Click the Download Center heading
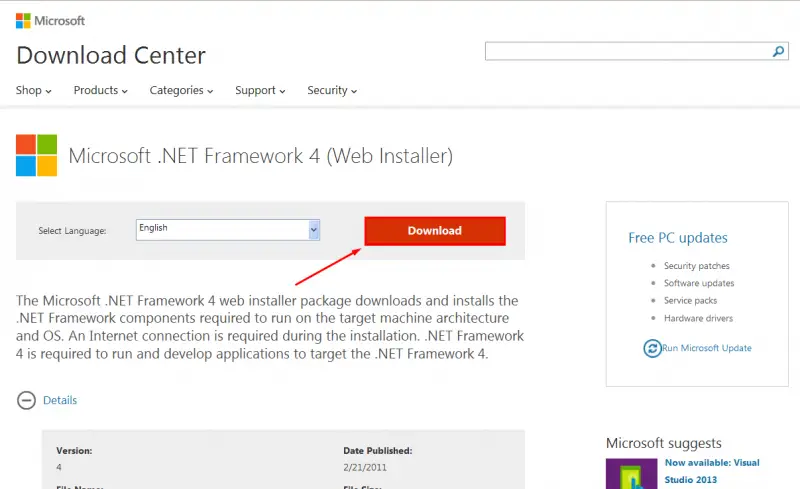The height and width of the screenshot is (489, 800). tap(111, 55)
